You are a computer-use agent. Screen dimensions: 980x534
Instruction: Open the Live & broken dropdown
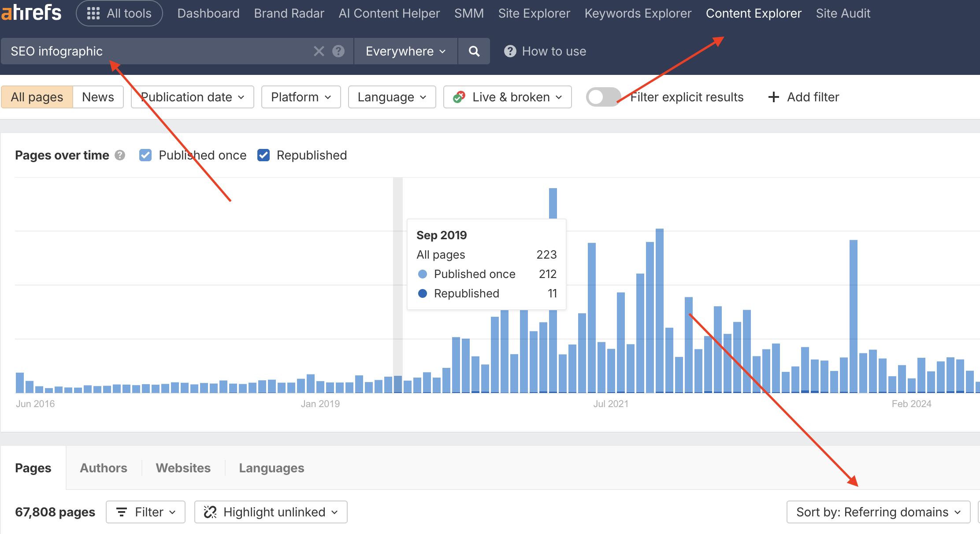508,97
